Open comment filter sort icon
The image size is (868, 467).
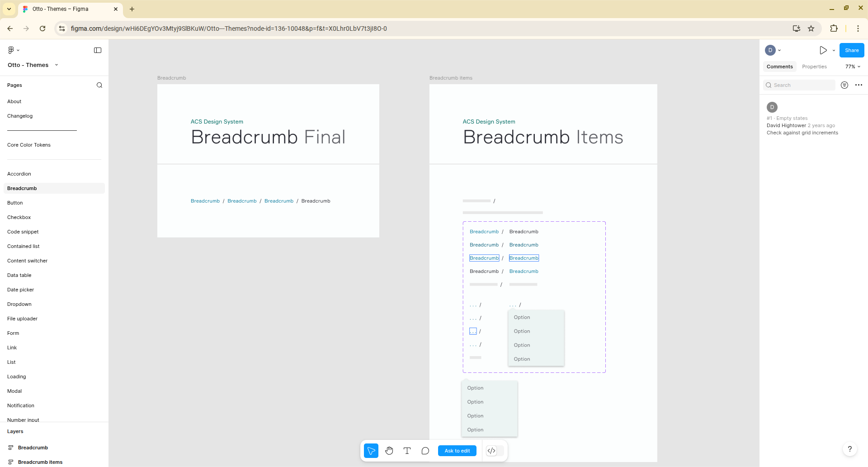click(844, 85)
